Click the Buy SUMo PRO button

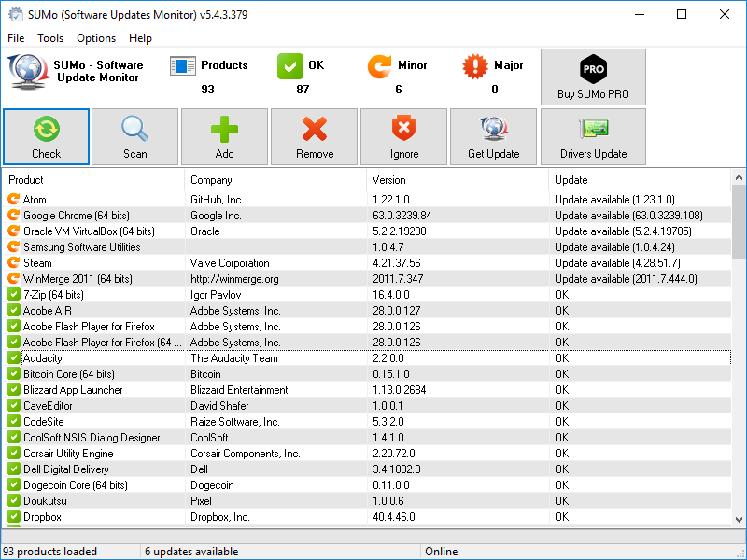tap(593, 77)
